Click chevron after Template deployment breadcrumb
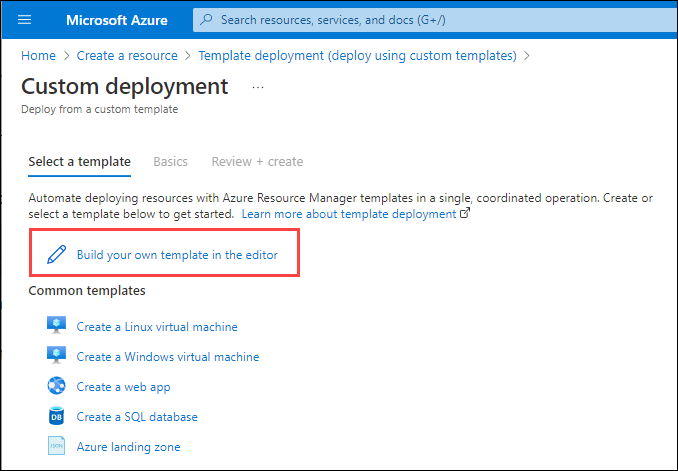Image resolution: width=678 pixels, height=471 pixels. click(x=527, y=56)
